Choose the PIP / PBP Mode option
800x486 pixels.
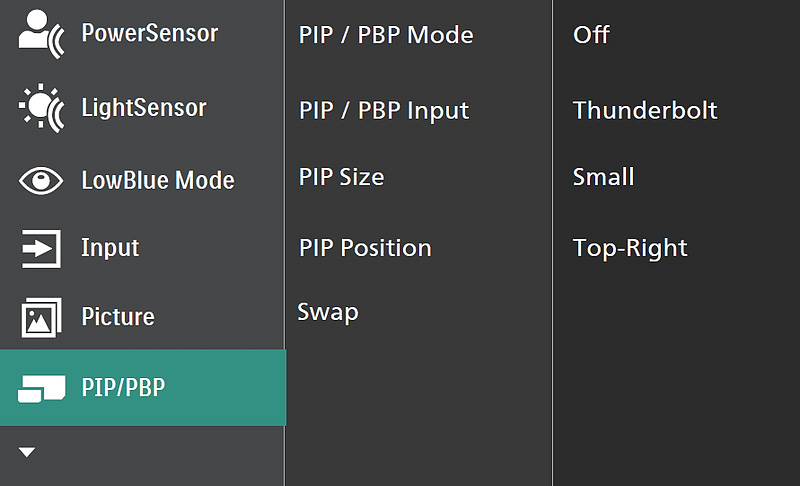click(x=385, y=35)
